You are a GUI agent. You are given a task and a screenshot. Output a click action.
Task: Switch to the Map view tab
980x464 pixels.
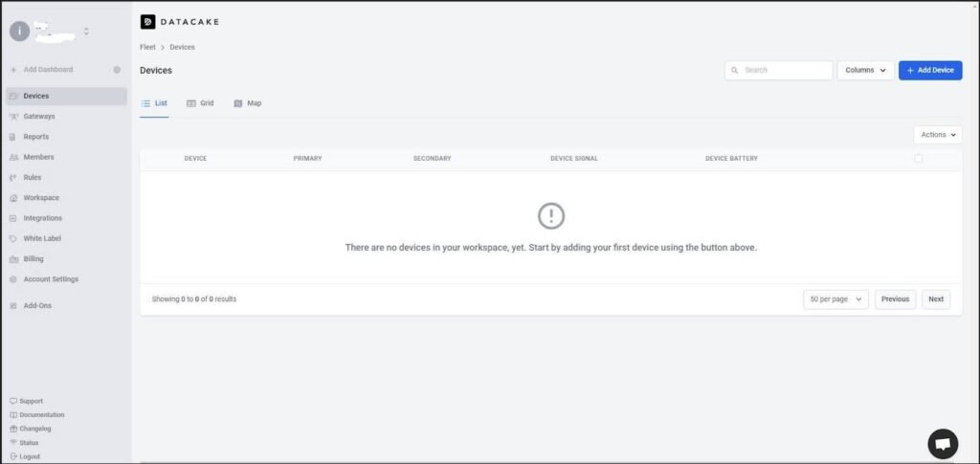[247, 103]
